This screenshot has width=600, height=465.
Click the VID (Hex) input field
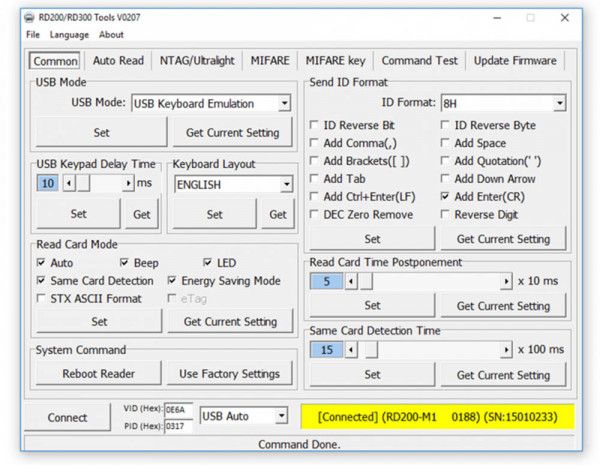(x=178, y=410)
